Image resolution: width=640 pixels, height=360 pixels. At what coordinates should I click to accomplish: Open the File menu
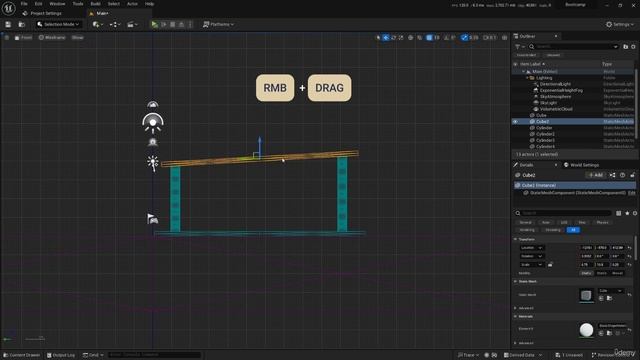[x=24, y=4]
